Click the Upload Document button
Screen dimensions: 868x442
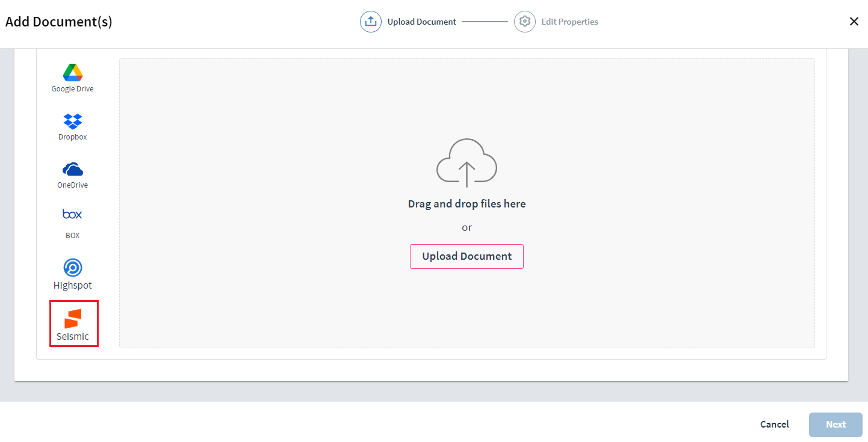coord(467,256)
